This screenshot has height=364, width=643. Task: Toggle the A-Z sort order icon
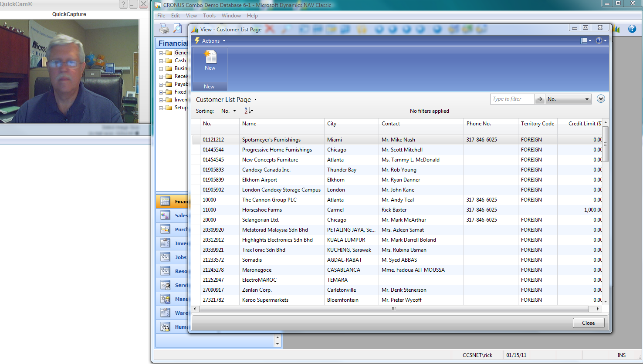point(248,111)
